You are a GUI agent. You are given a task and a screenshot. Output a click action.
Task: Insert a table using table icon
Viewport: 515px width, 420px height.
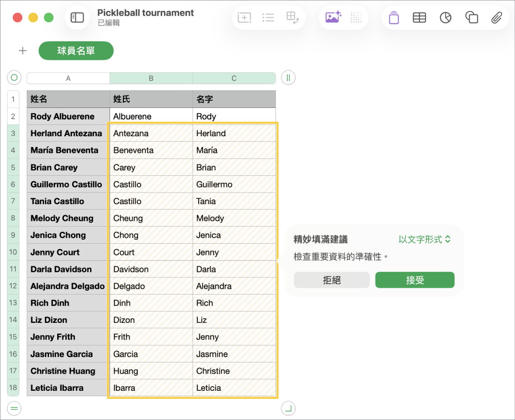420,18
